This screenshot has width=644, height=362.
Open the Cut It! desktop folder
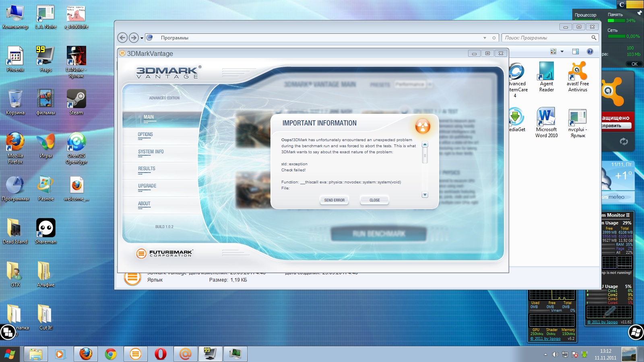(45, 318)
